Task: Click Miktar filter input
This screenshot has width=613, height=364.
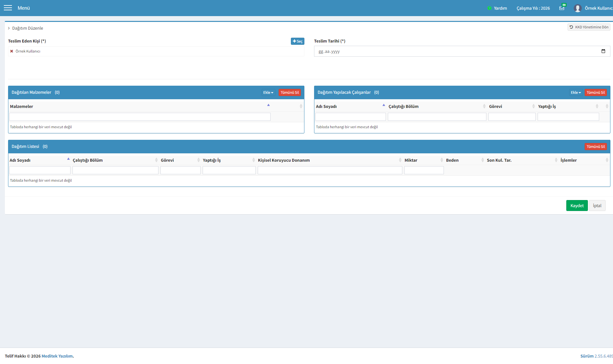Action: [424, 170]
